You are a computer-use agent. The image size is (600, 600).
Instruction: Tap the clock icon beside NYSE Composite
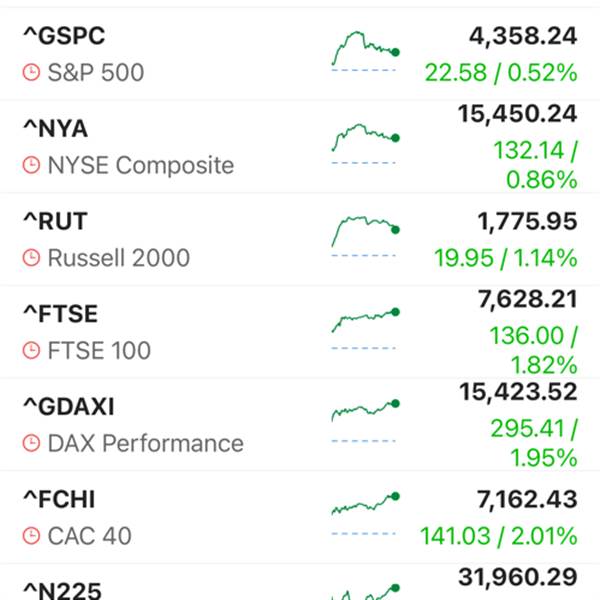31,165
